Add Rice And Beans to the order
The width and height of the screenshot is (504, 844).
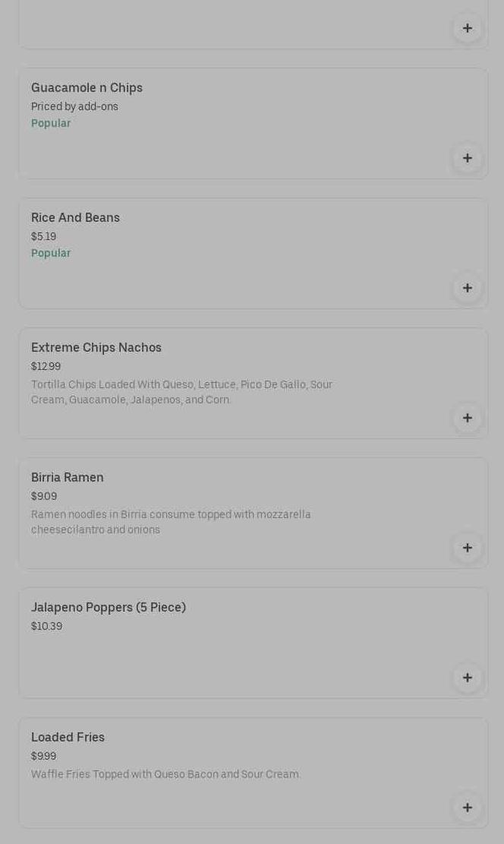pos(467,288)
